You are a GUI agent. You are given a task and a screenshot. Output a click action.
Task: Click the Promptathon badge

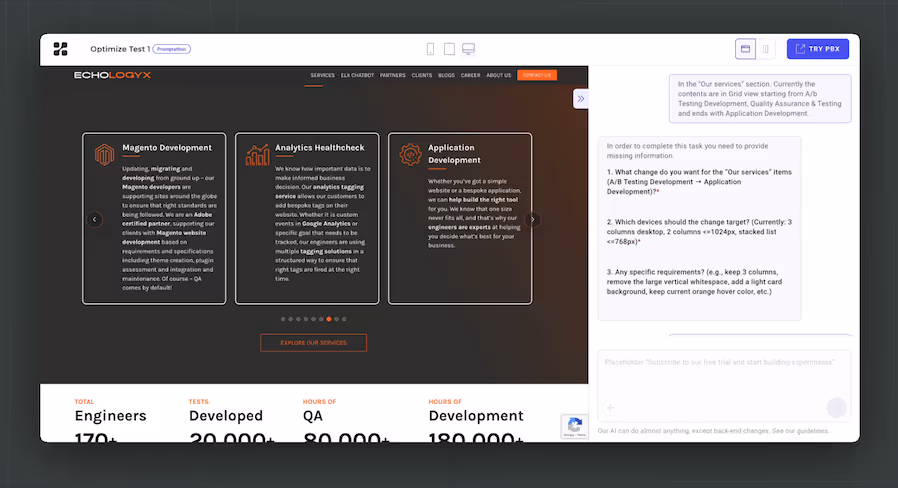coord(172,49)
